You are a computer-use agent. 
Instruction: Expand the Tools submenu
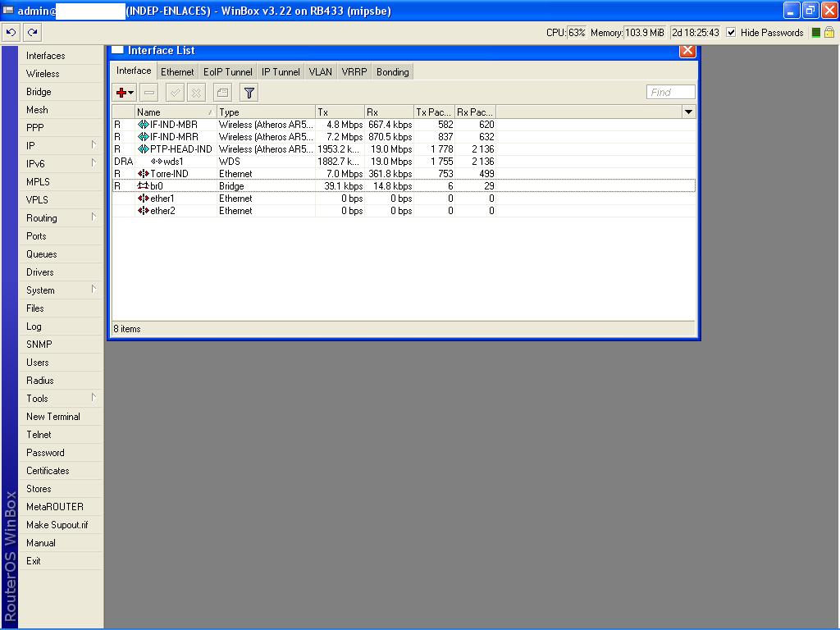[94, 398]
